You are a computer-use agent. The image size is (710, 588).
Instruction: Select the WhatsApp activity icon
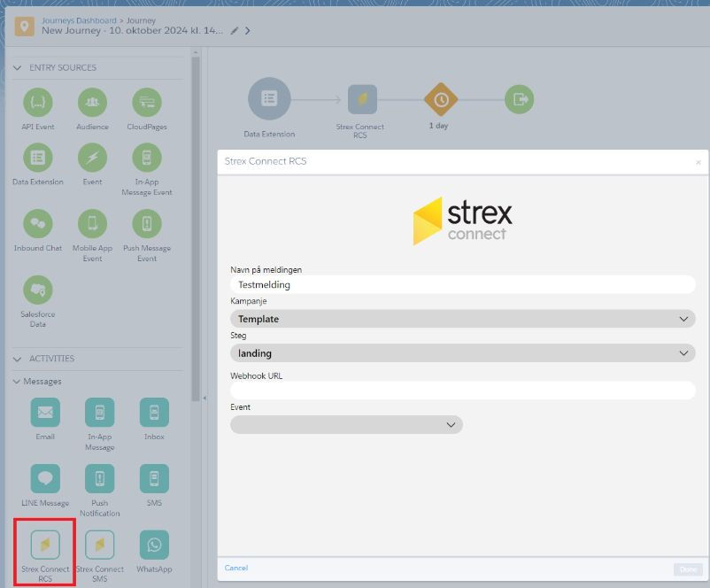coord(154,545)
